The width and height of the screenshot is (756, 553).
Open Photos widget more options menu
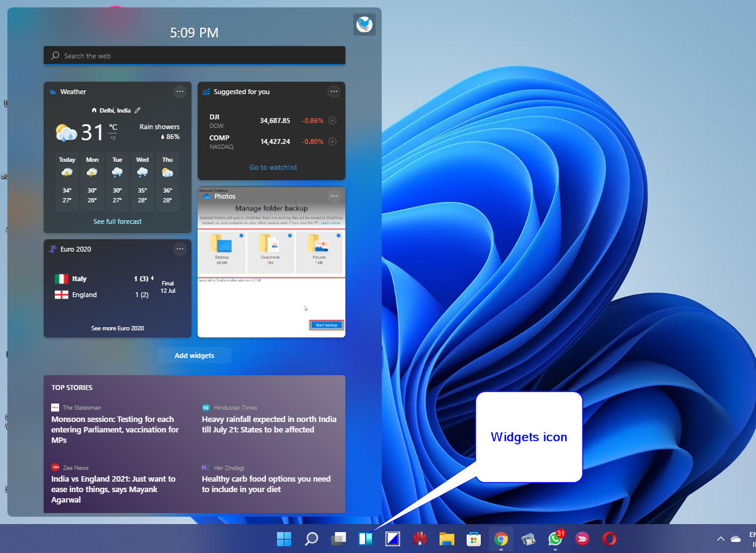click(334, 196)
